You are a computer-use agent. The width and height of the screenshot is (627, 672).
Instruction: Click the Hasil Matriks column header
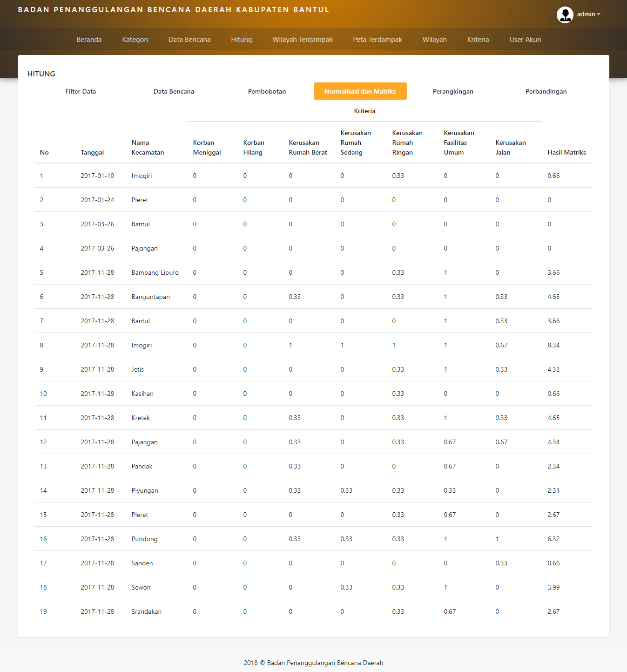pyautogui.click(x=566, y=152)
